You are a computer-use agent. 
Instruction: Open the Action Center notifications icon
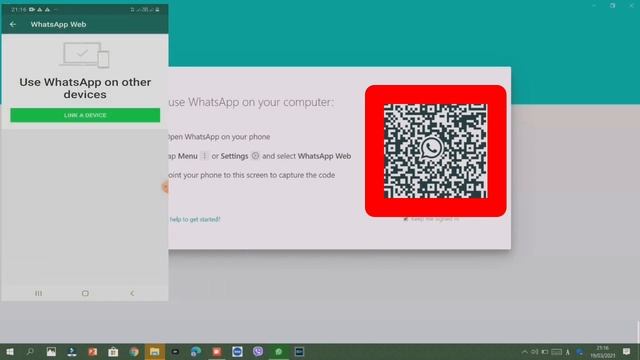627,352
